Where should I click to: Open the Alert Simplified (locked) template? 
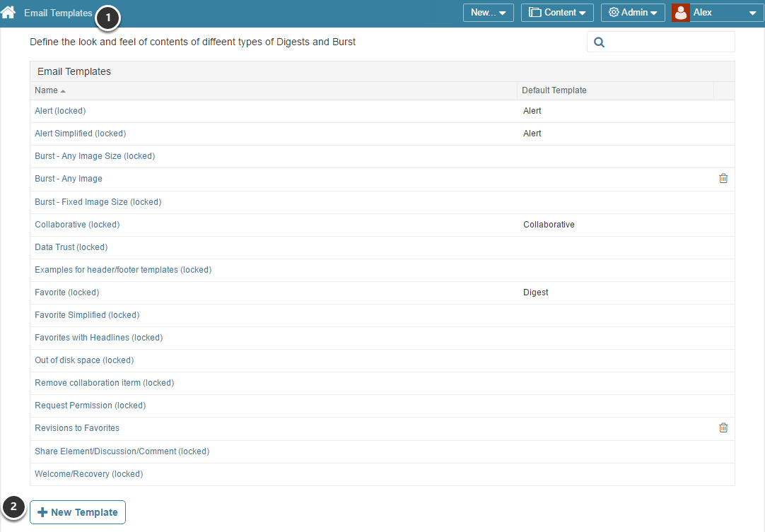(x=80, y=133)
